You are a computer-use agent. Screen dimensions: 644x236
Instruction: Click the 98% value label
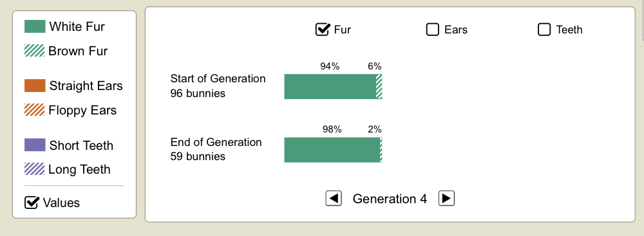click(x=332, y=130)
